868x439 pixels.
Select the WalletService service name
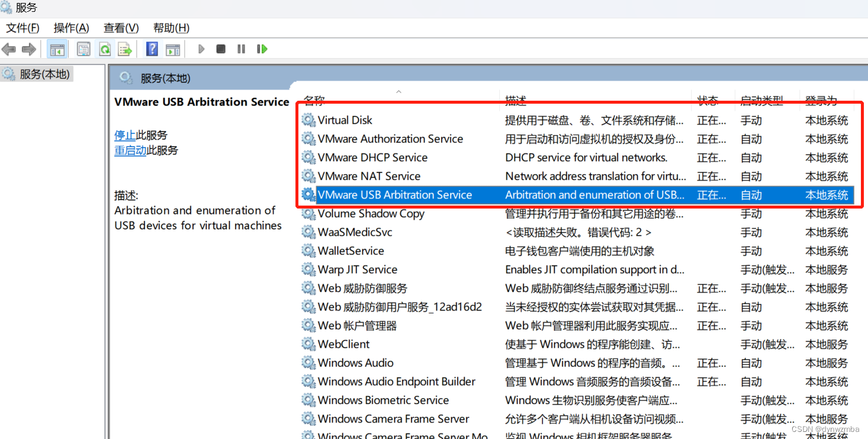[351, 251]
